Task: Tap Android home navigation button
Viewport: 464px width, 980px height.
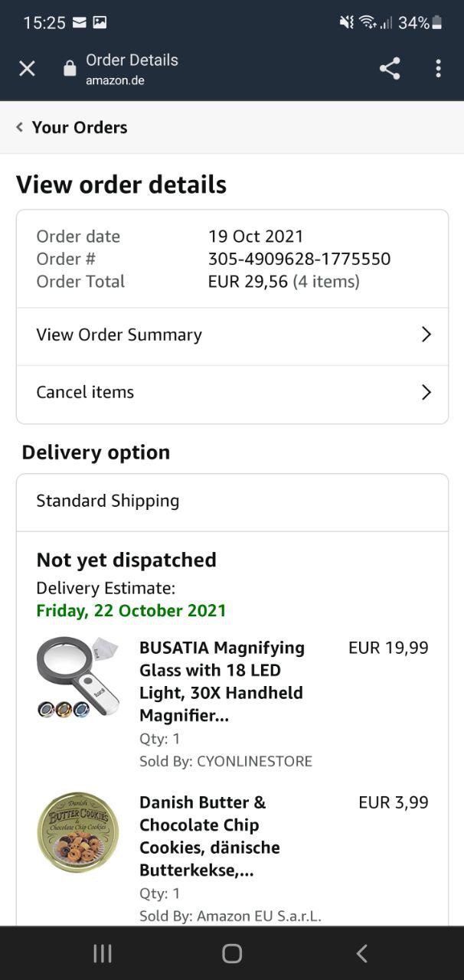Action: [x=232, y=953]
